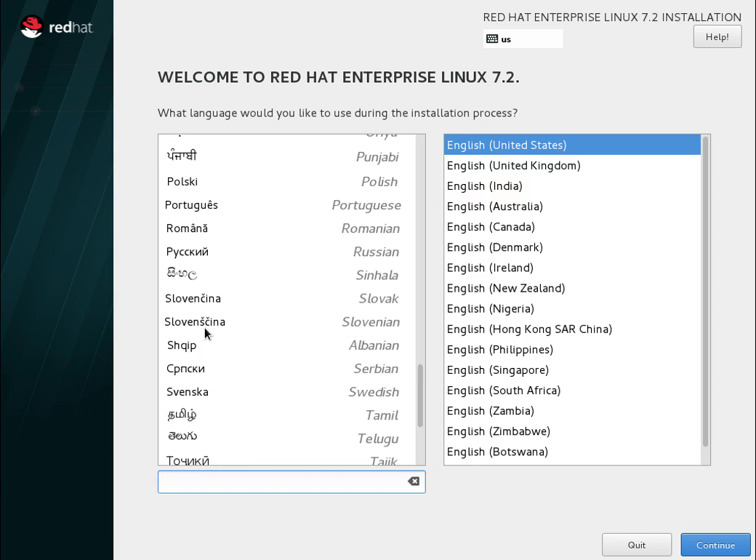Choose English (United States) locale
Screen dimensions: 756x560
click(572, 145)
